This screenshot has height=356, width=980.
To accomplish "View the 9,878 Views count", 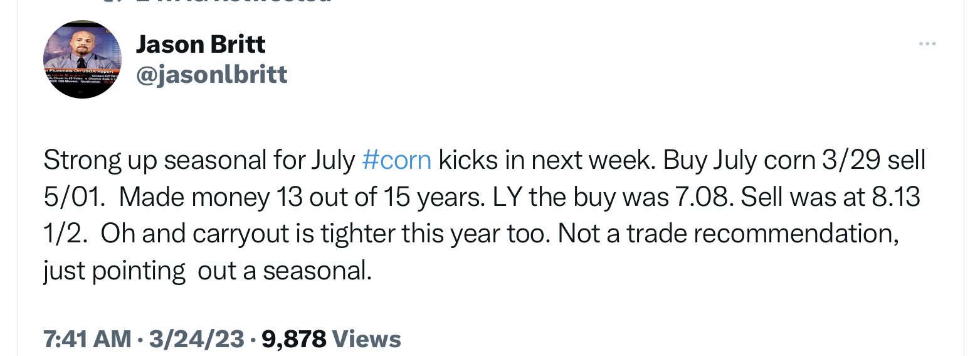I will tap(332, 340).
